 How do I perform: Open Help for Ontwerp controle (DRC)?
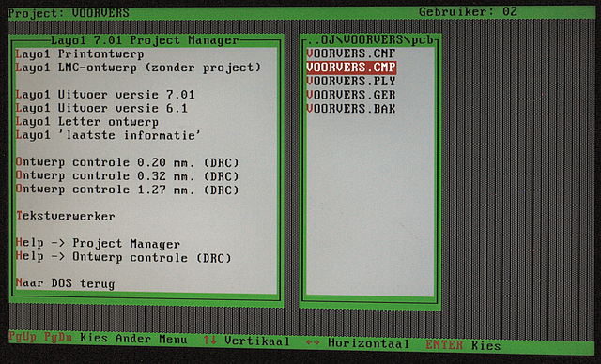(x=124, y=257)
